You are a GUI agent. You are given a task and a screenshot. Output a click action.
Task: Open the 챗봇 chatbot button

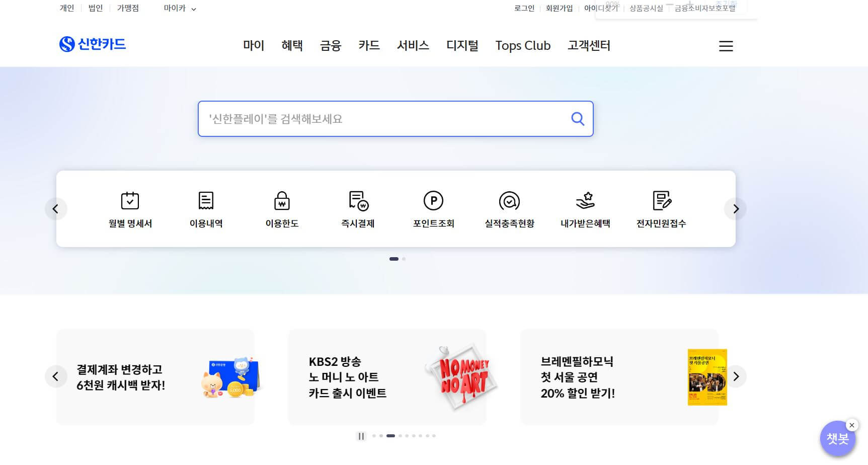[837, 438]
